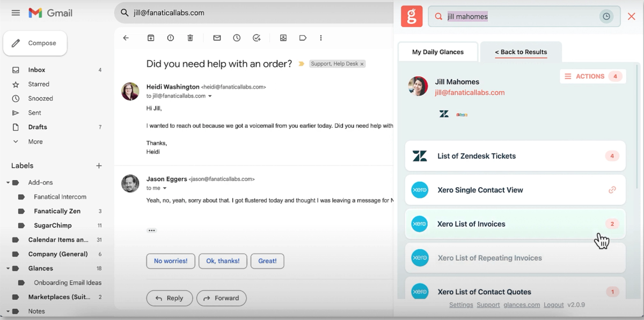This screenshot has width=644, height=320.
Task: Open the Gmail main menu hamburger icon
Action: tap(16, 13)
